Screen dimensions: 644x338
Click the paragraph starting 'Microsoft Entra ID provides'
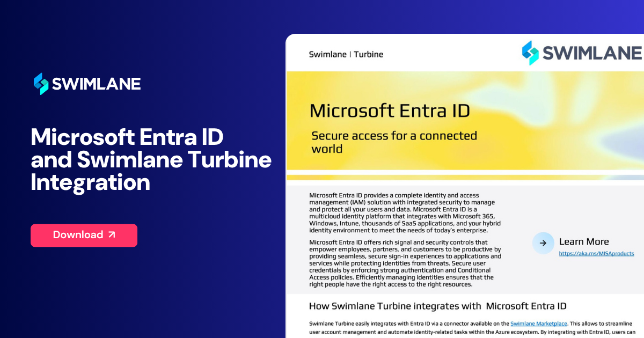[x=401, y=212]
